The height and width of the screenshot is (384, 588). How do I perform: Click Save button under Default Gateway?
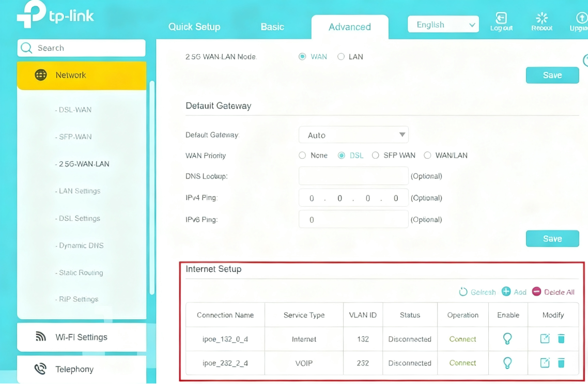(552, 239)
